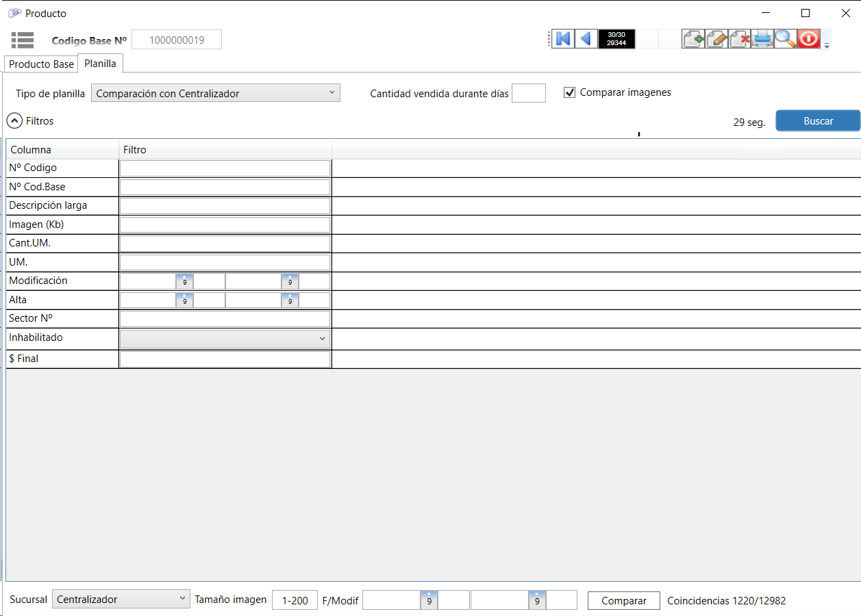Collapse the Filtros section

point(14,121)
